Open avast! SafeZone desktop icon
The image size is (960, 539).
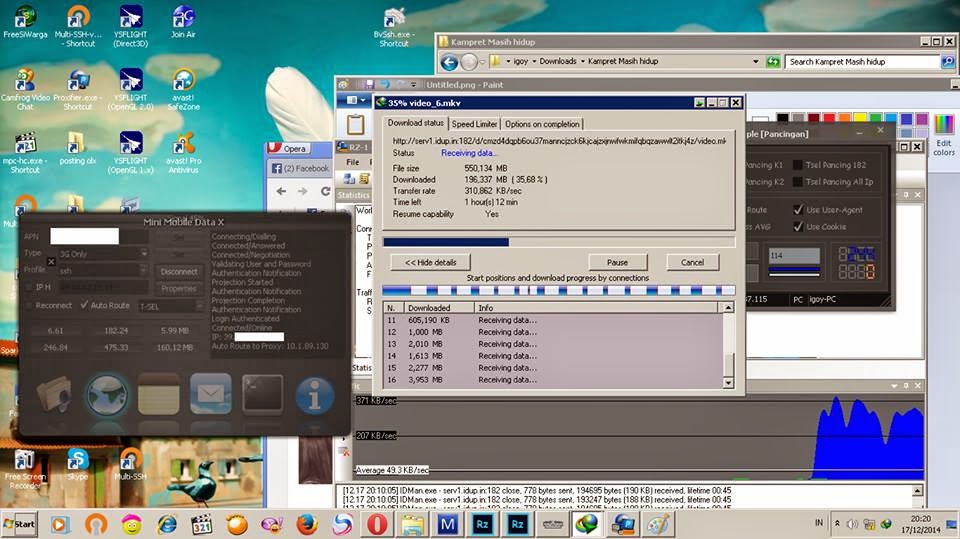tap(183, 89)
